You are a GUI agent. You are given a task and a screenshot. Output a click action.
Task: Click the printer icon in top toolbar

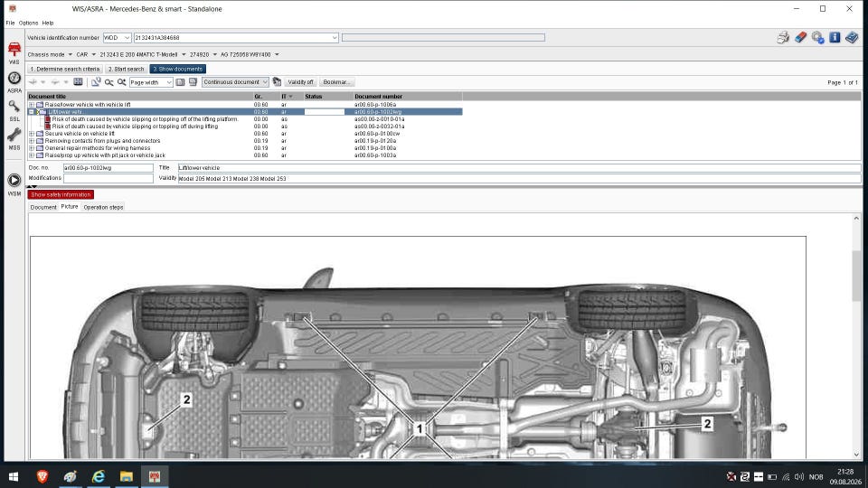(x=783, y=38)
